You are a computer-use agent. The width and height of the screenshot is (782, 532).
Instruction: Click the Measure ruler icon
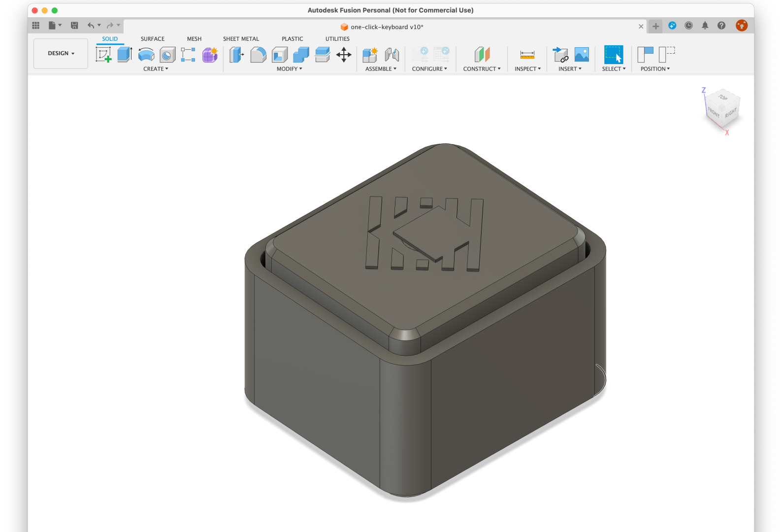pos(527,55)
